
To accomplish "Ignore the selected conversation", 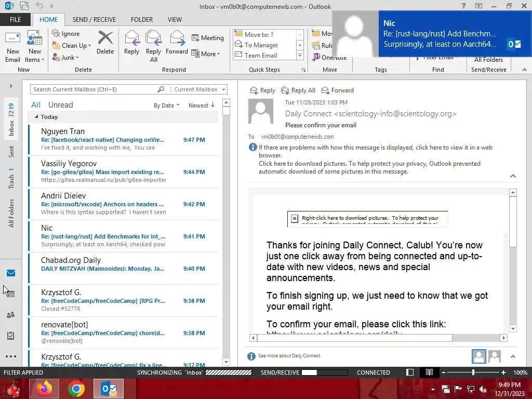I will [66, 34].
